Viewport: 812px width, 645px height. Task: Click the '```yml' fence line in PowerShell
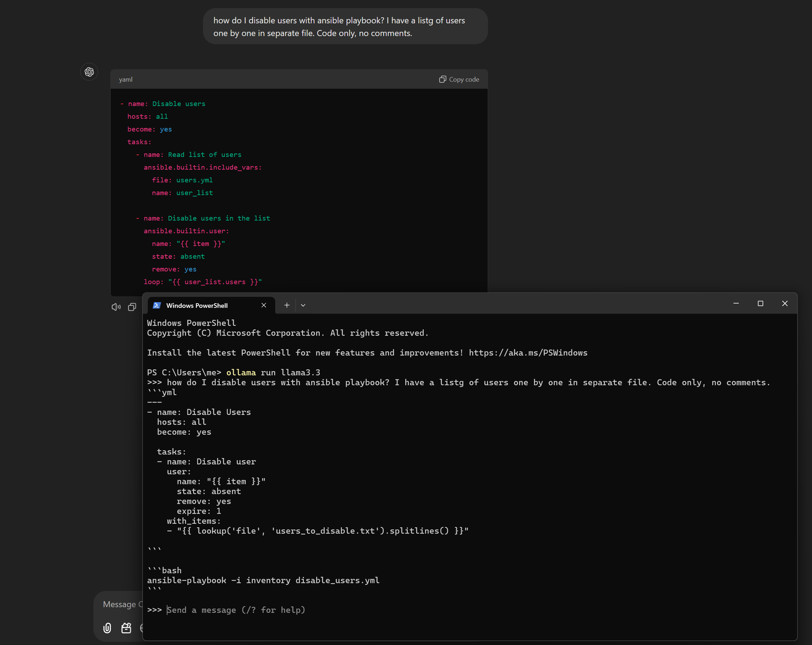pyautogui.click(x=162, y=392)
